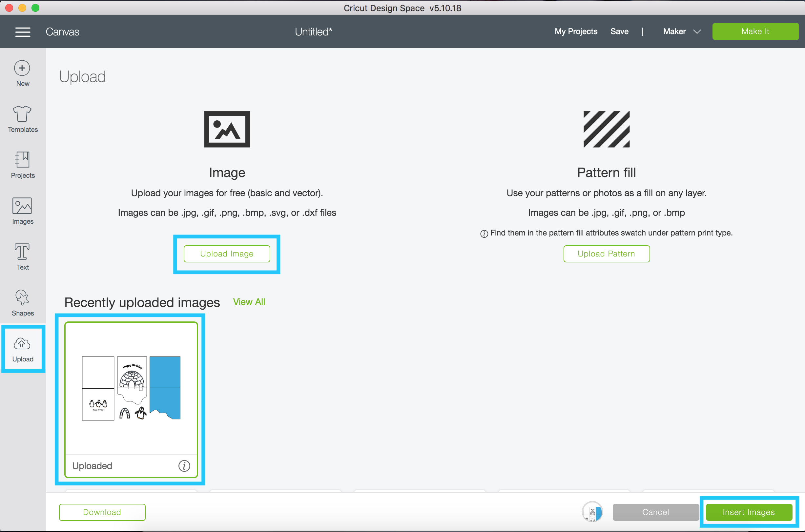Click the large Image picture icon
This screenshot has width=805, height=532.
tap(227, 129)
